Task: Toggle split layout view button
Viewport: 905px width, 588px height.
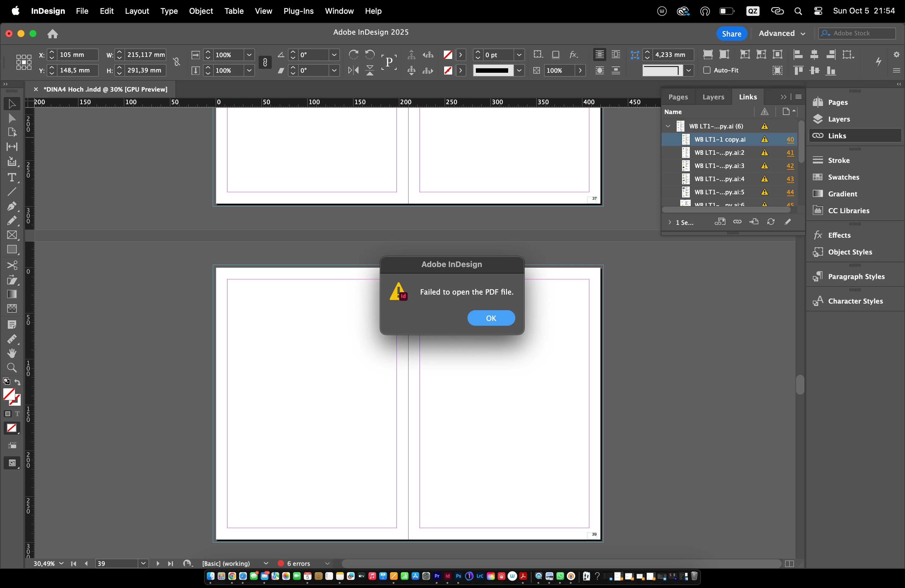Action: point(789,564)
